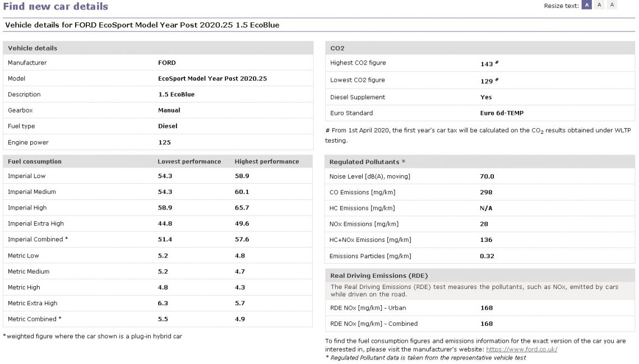
Task: Click the 'CO2' section header
Action: 337,48
